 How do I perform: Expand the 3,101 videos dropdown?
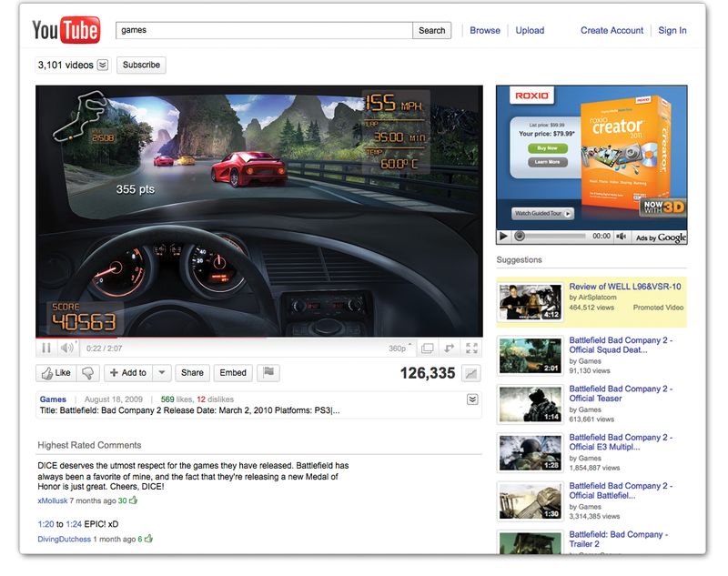[x=103, y=65]
